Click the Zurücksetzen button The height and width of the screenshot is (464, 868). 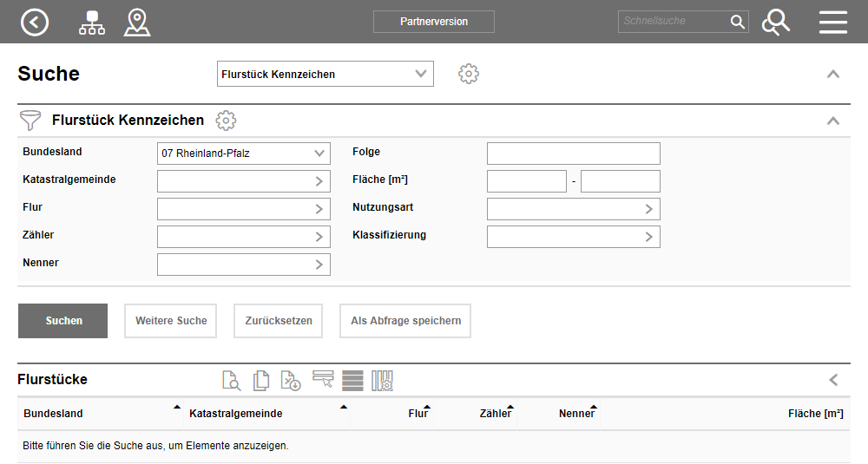click(279, 321)
